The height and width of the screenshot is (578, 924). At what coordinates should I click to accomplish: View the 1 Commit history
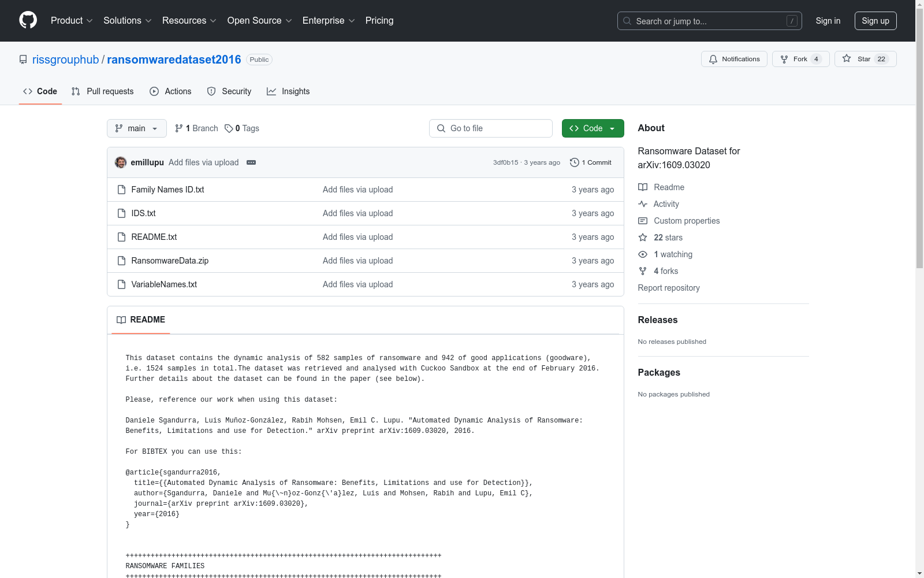pos(591,162)
